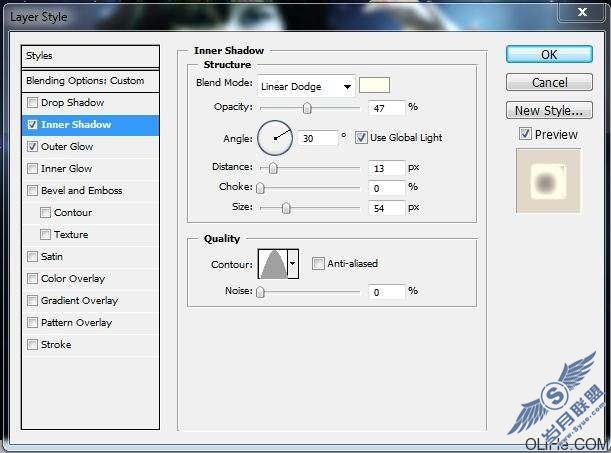
Task: Click the Size slider handle
Action: click(x=286, y=208)
